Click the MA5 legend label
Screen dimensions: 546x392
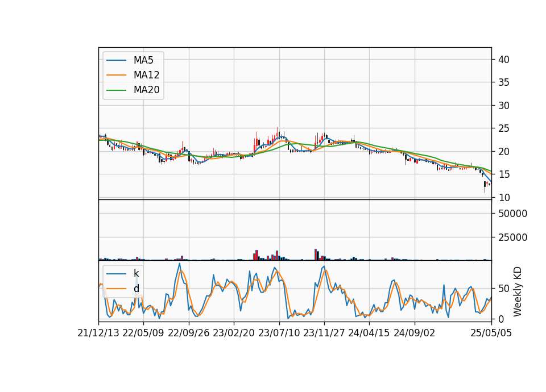[143, 60]
